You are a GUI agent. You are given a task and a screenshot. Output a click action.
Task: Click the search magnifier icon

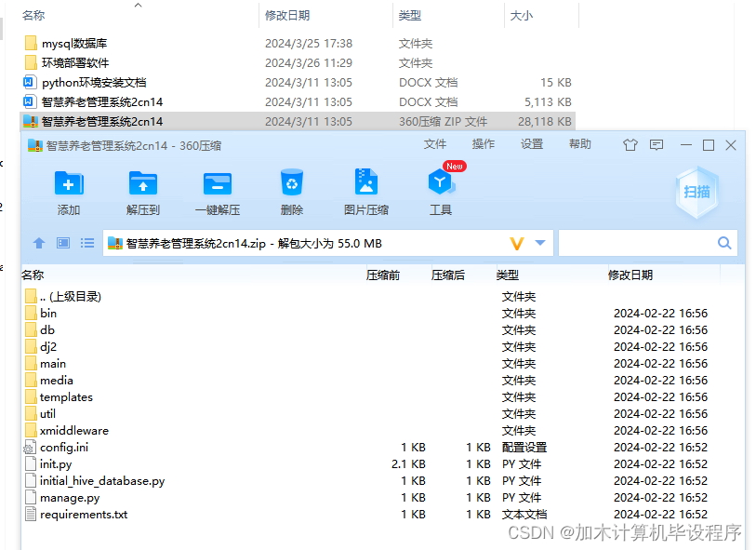click(724, 242)
